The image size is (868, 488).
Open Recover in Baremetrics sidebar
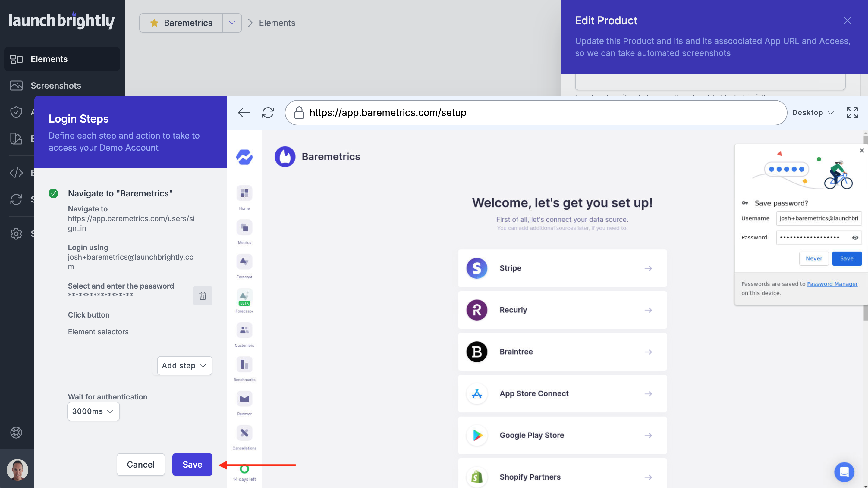(x=244, y=404)
